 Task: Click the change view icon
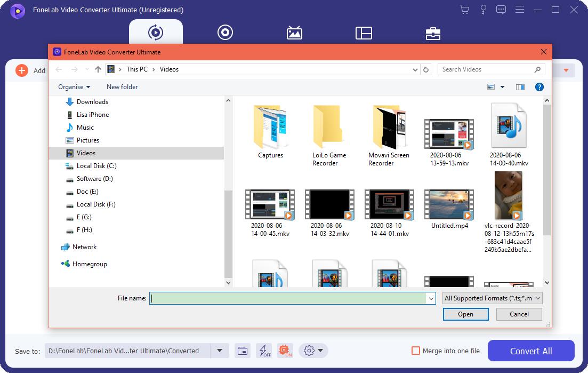(x=491, y=87)
